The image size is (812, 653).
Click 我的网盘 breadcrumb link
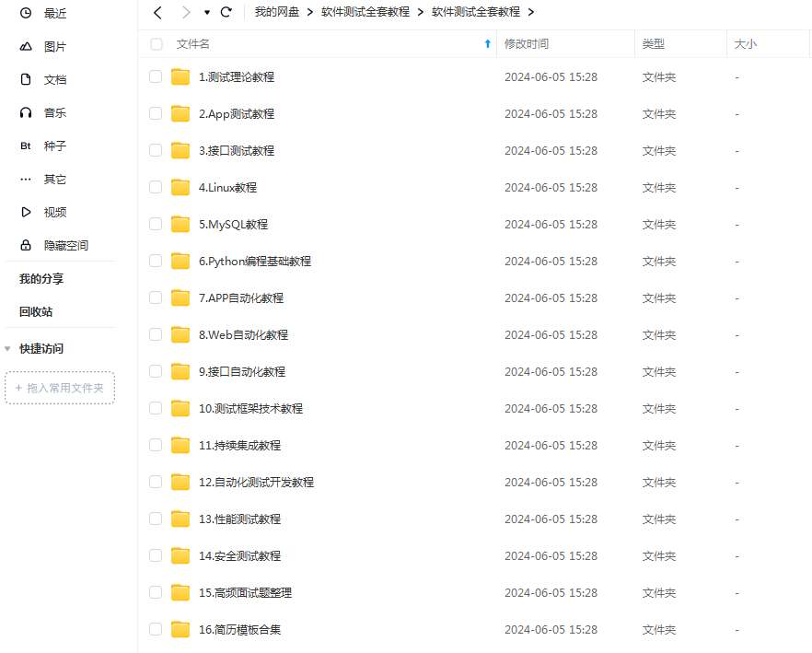tap(277, 12)
